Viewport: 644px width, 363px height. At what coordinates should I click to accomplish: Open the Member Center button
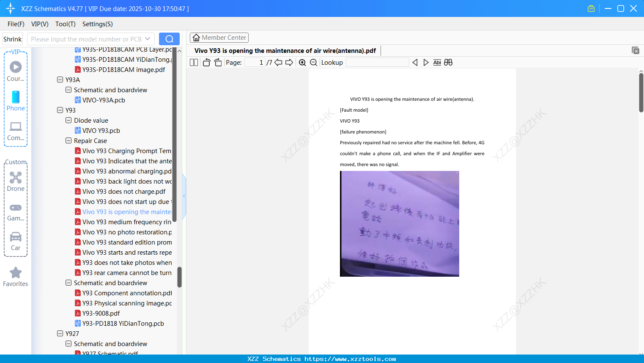pos(219,38)
